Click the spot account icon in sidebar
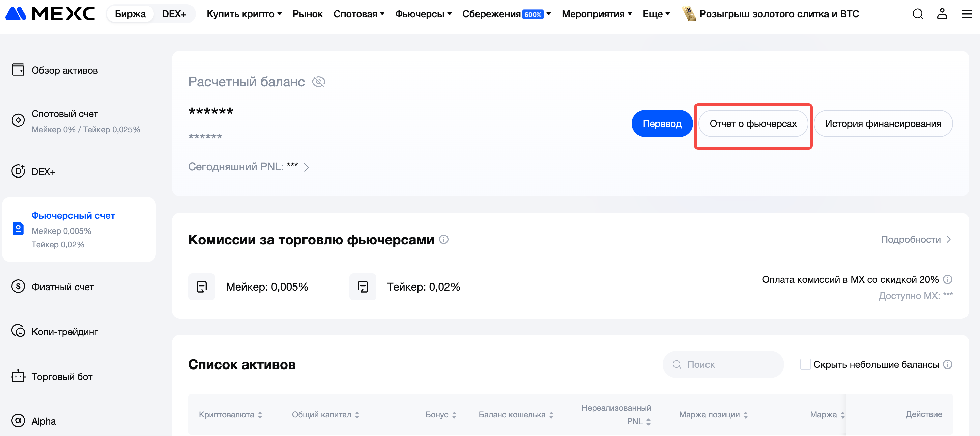 [x=18, y=120]
